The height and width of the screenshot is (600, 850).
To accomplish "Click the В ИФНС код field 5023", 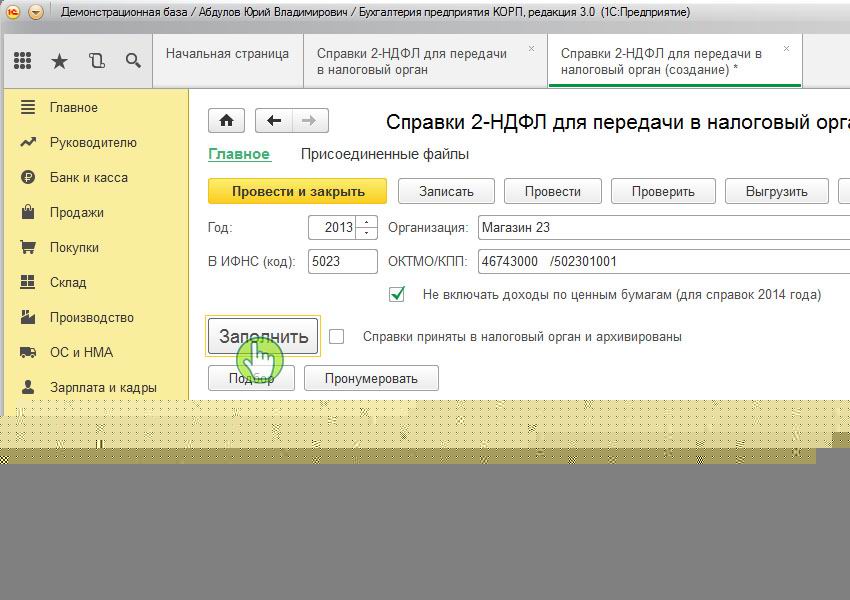I will click(343, 262).
